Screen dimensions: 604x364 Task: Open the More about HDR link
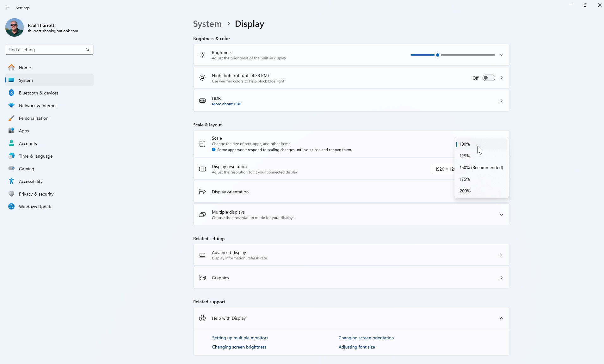[226, 104]
